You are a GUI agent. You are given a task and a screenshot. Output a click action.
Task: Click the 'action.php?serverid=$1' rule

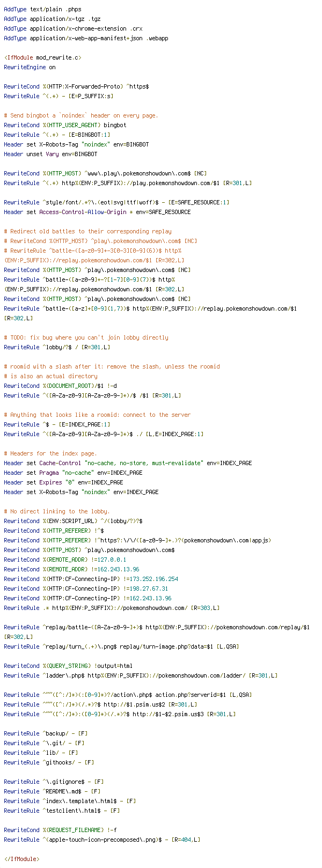click(x=128, y=695)
